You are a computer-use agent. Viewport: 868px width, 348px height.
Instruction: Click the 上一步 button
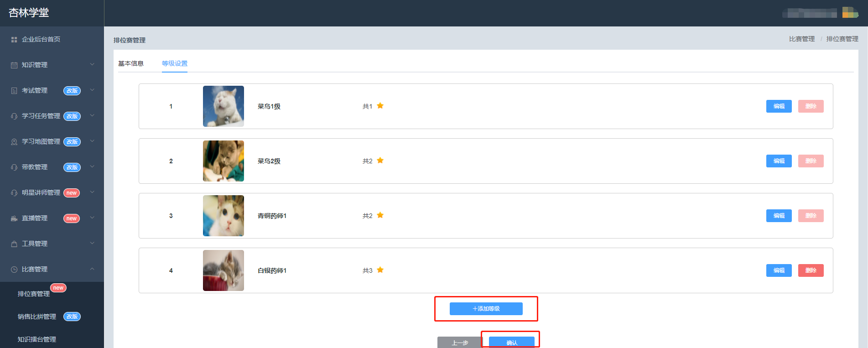pos(460,343)
